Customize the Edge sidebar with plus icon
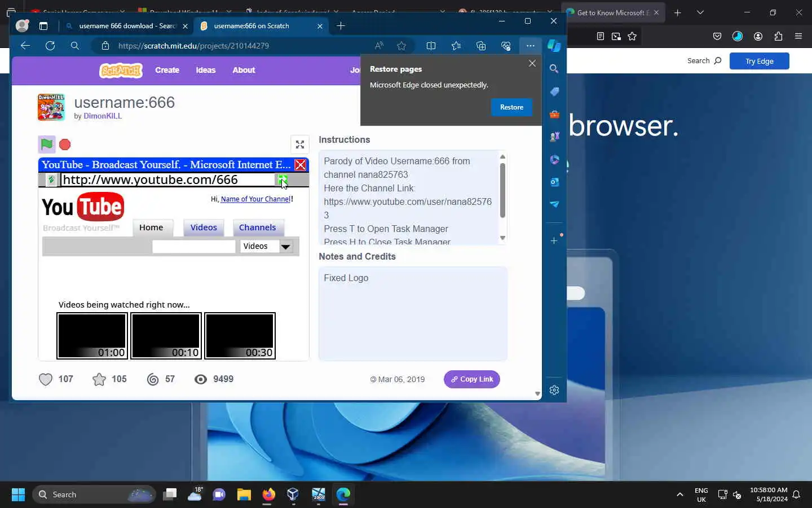The width and height of the screenshot is (812, 508). tap(554, 240)
